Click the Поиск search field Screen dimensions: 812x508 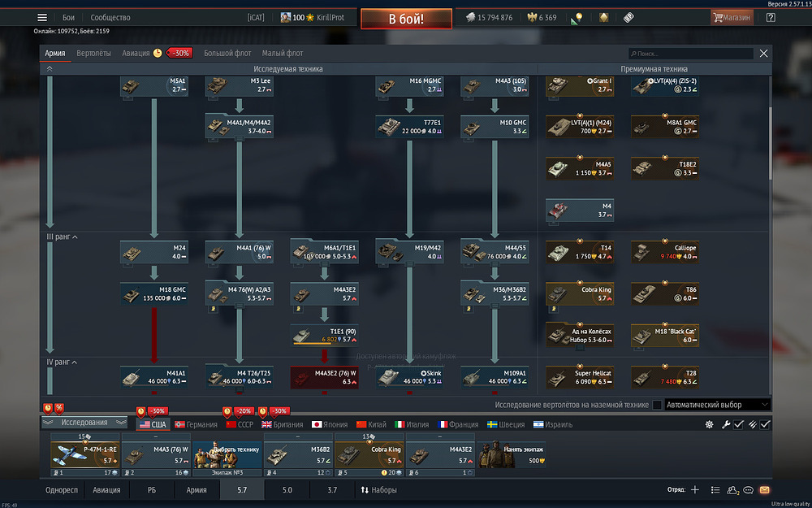coord(691,54)
